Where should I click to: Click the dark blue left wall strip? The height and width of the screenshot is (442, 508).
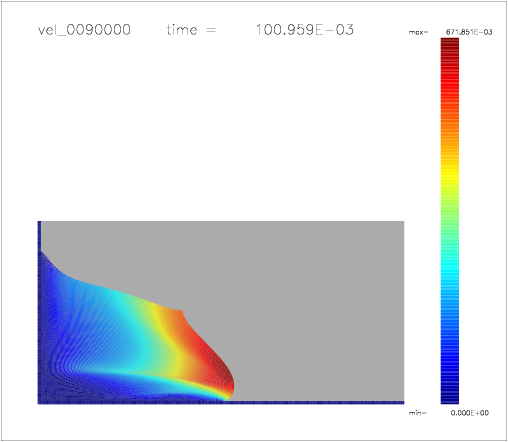click(x=39, y=236)
